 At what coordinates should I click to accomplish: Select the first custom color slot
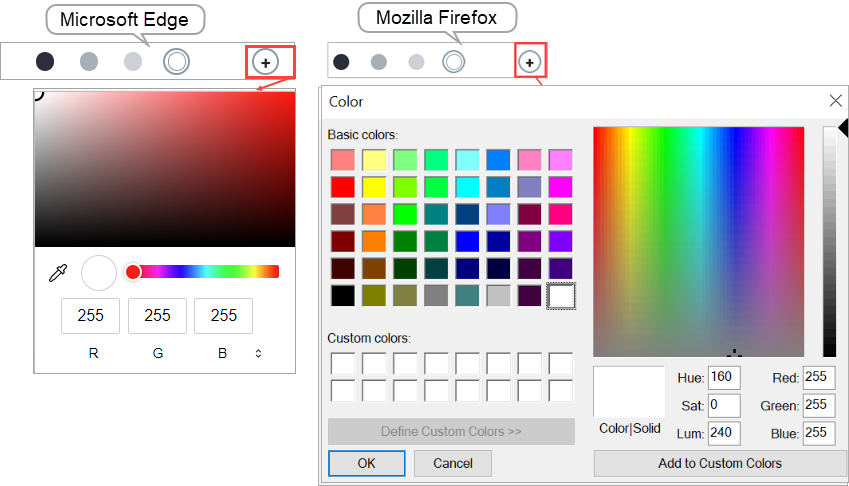pyautogui.click(x=343, y=363)
